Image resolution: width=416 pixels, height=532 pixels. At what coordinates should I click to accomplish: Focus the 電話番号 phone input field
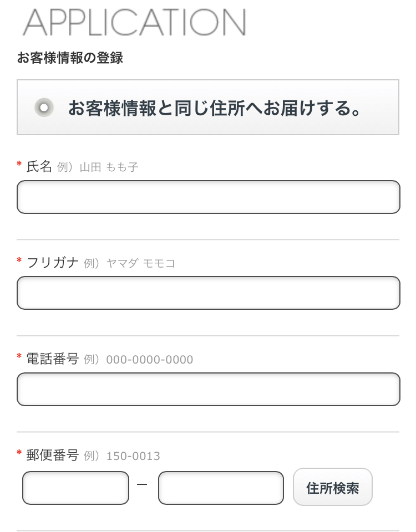pos(208,390)
